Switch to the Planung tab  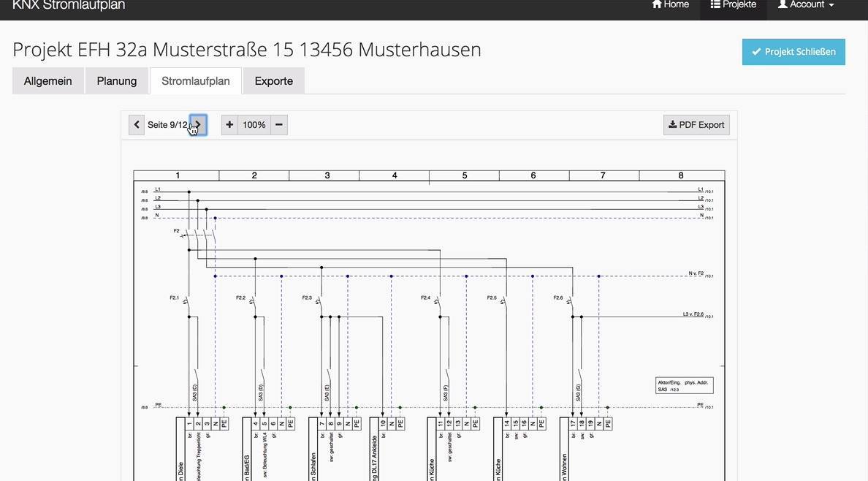(117, 81)
